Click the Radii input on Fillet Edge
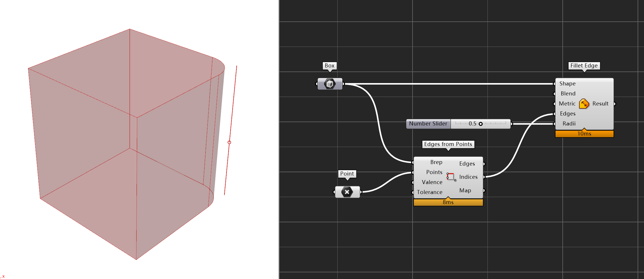This screenshot has width=644, height=279. 569,124
